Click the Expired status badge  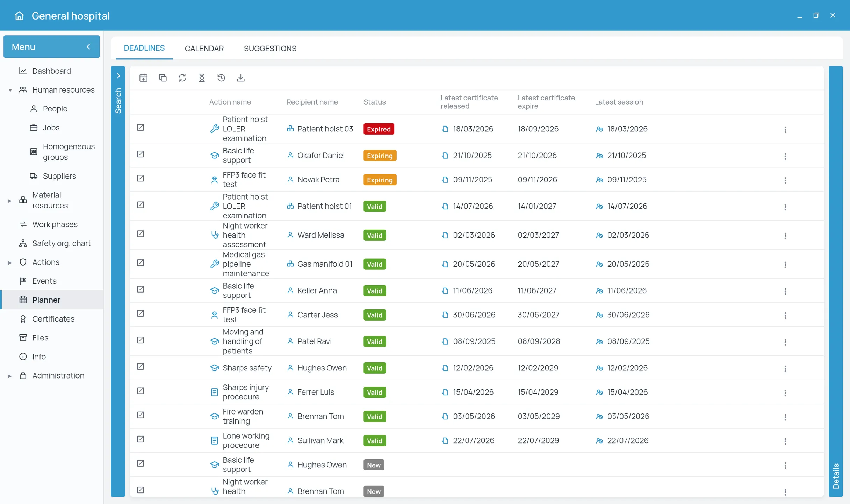tap(379, 129)
